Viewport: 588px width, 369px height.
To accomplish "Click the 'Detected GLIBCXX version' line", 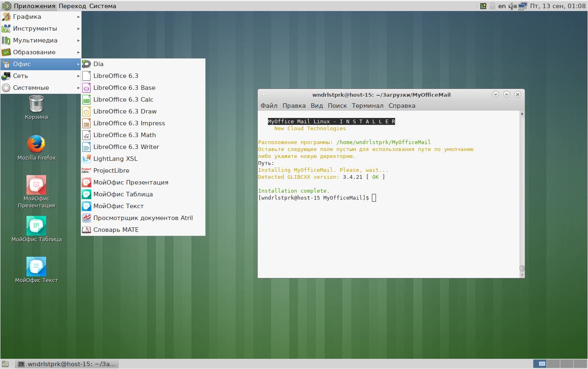I will [x=321, y=177].
